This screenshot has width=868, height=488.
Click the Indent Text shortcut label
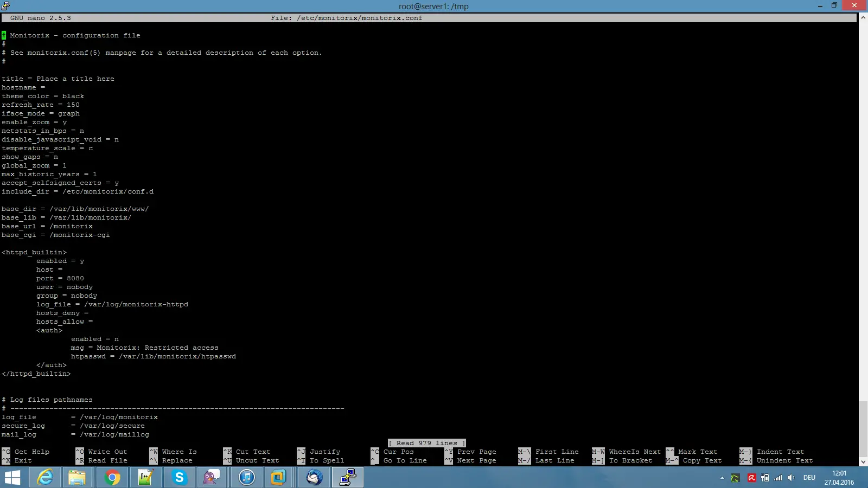pos(781,452)
